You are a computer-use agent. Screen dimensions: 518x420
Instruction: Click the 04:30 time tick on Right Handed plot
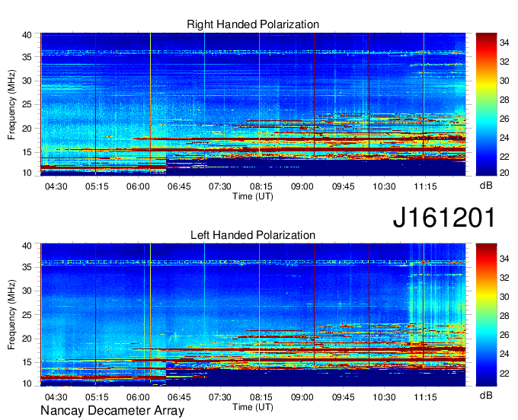point(56,186)
